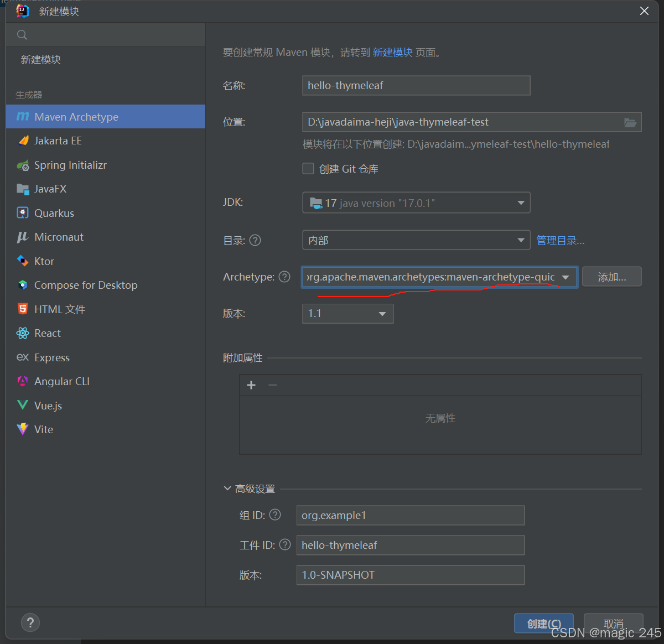
Task: Enable the 创建 Git 仓库 checkbox
Action: (x=308, y=168)
